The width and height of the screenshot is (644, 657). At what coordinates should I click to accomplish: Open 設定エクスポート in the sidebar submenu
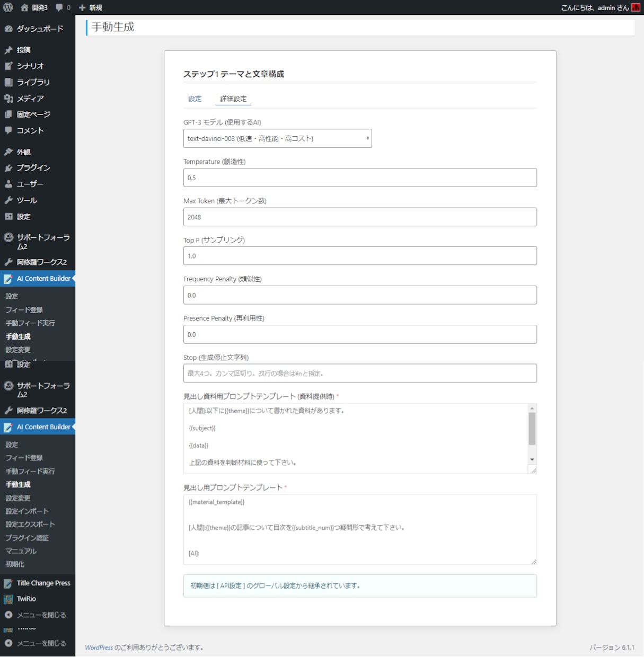click(x=30, y=525)
